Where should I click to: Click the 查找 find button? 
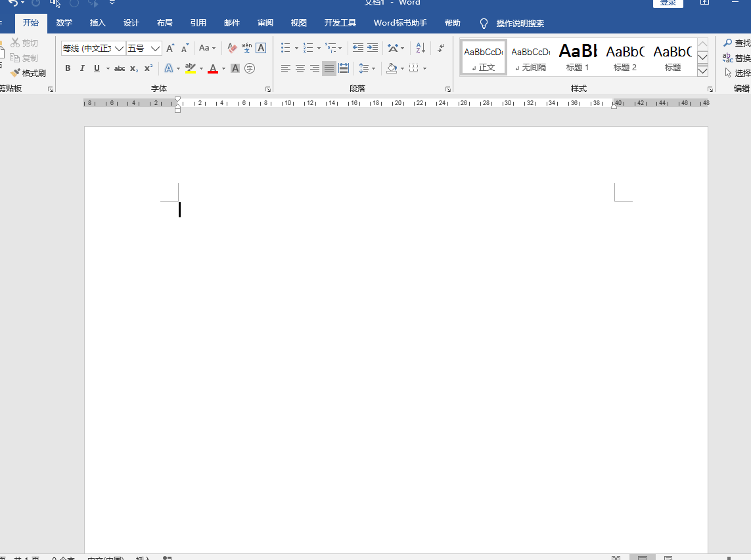pyautogui.click(x=737, y=43)
